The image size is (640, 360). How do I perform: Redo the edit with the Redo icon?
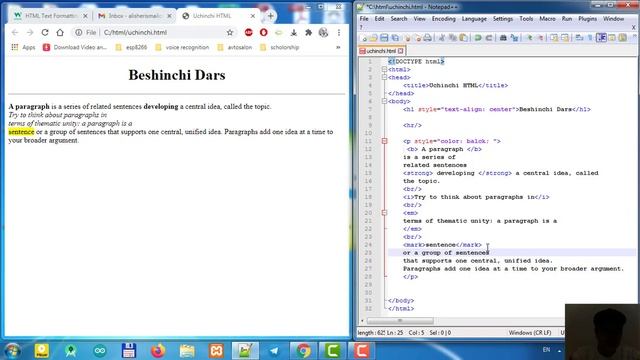(489, 38)
